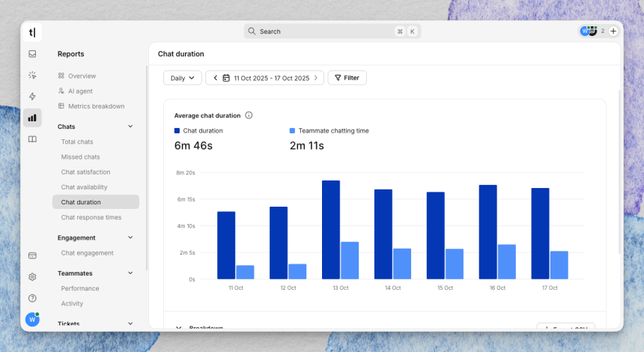Click the Search input field
Image resolution: width=644 pixels, height=352 pixels.
coord(332,31)
